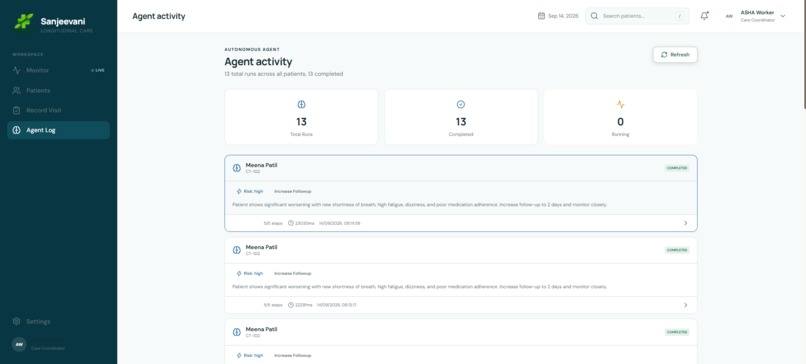Click the Completed checkmark icon
Viewport: 806px width, 364px height.
(461, 104)
